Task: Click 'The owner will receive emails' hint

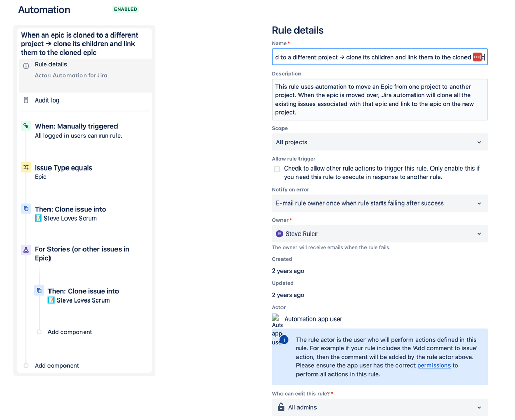Action: pos(331,247)
